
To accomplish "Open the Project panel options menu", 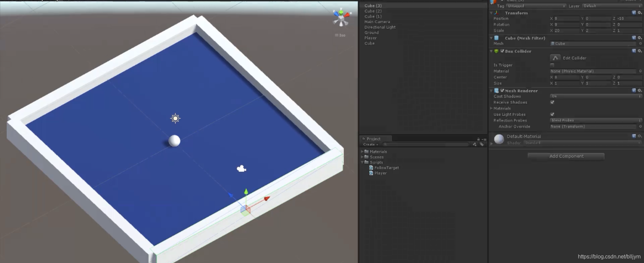I will pyautogui.click(x=484, y=139).
